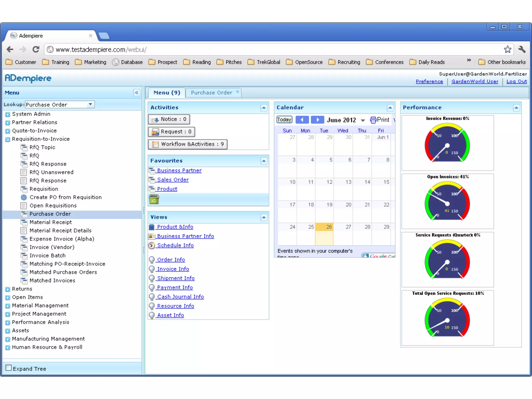The image size is (532, 399).
Task: Expand the Returns tree node
Action: pyautogui.click(x=8, y=289)
